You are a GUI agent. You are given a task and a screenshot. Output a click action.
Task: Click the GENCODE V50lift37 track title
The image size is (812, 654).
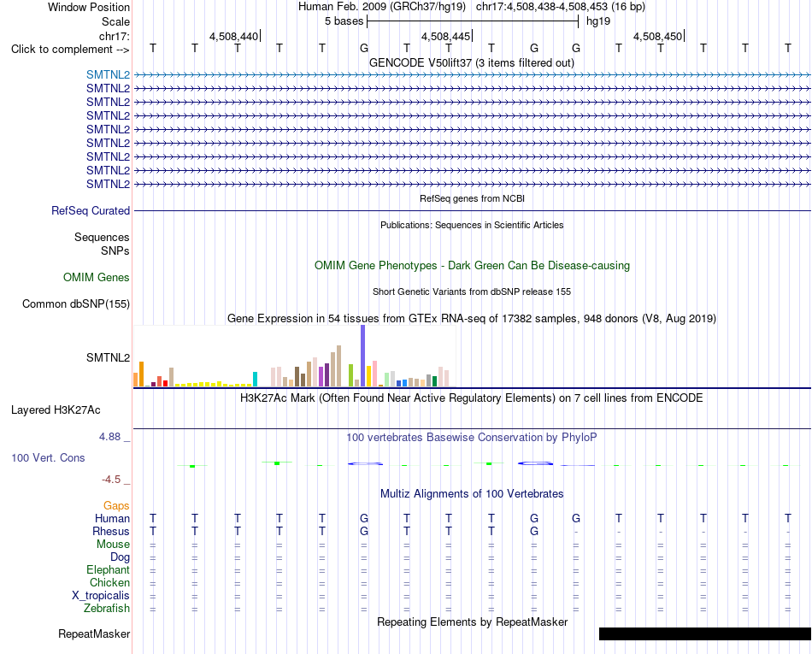(x=472, y=62)
